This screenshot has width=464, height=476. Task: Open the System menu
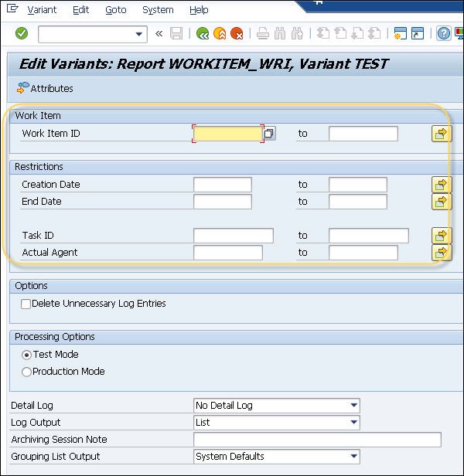158,10
